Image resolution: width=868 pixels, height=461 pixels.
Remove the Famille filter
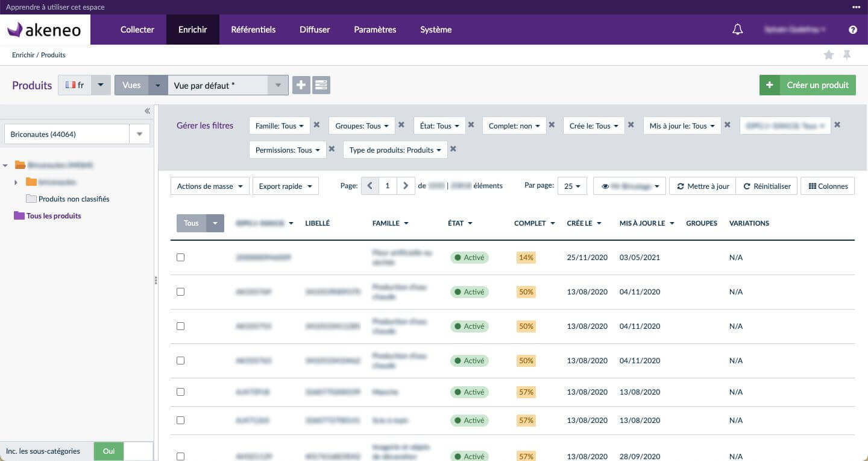coord(316,125)
